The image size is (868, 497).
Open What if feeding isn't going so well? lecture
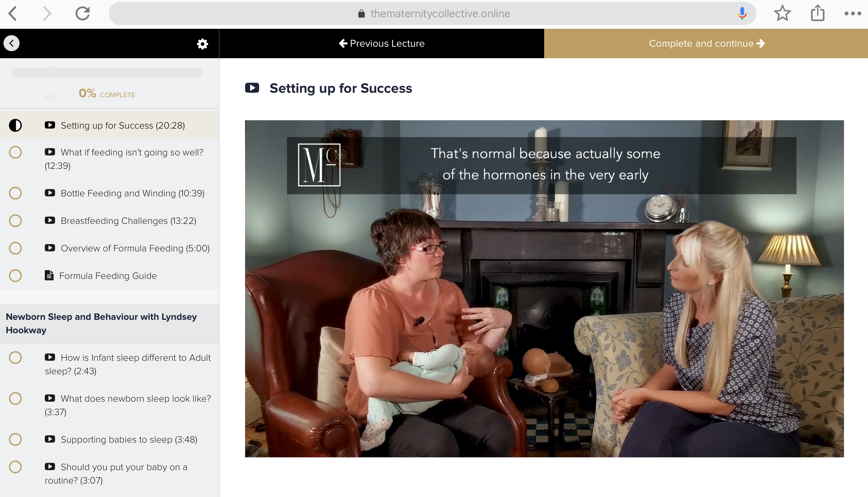click(x=124, y=159)
